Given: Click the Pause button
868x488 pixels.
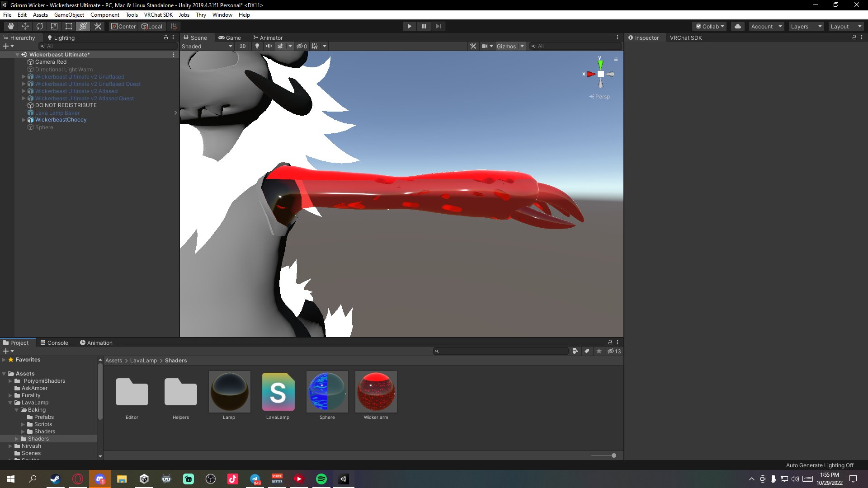Looking at the screenshot, I should point(424,26).
